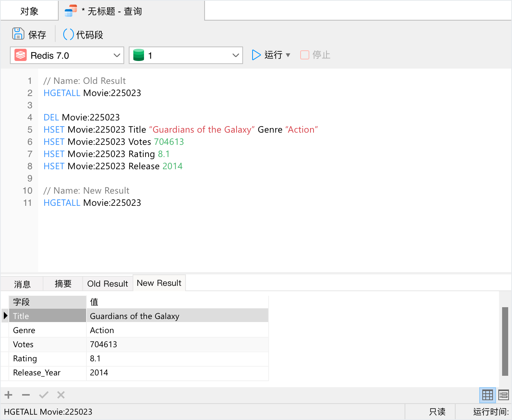Click the 字段 column header
Image resolution: width=512 pixels, height=420 pixels.
pos(48,302)
